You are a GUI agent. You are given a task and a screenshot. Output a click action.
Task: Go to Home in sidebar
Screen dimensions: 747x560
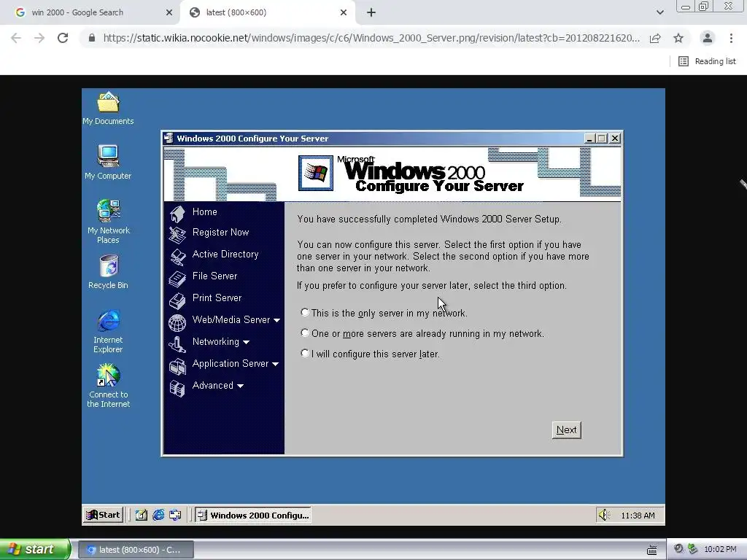tap(205, 212)
